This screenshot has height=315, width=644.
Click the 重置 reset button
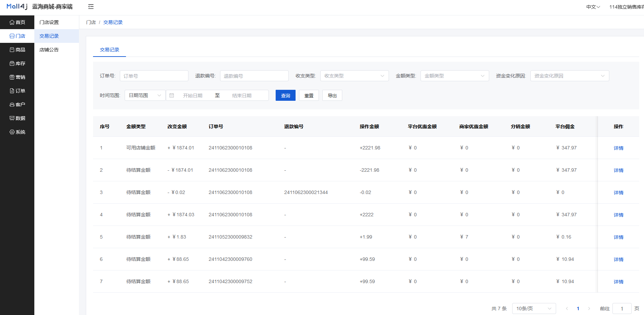(x=309, y=95)
